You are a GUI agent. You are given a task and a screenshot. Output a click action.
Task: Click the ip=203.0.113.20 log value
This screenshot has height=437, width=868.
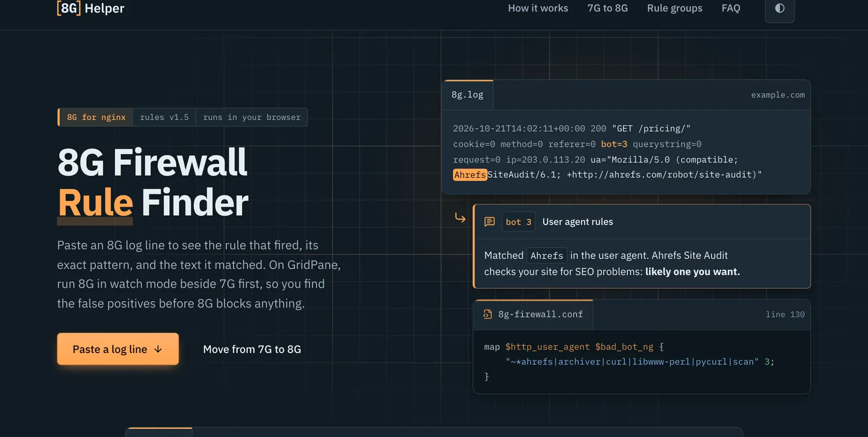546,160
